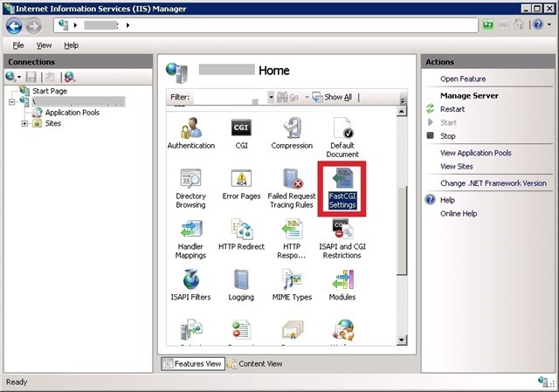Open the Default Document feature

pos(342,138)
